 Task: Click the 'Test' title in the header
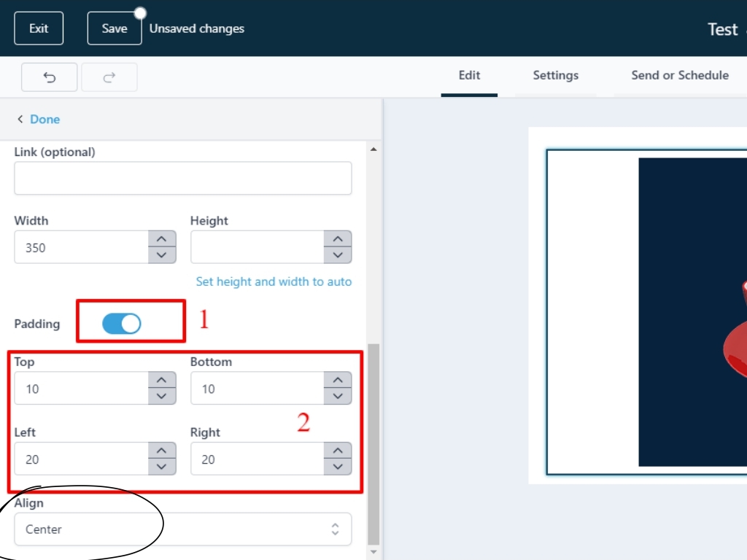click(x=723, y=29)
